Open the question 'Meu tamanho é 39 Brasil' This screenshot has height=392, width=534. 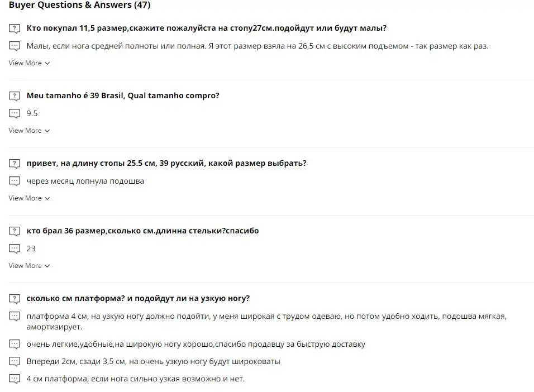(x=123, y=95)
